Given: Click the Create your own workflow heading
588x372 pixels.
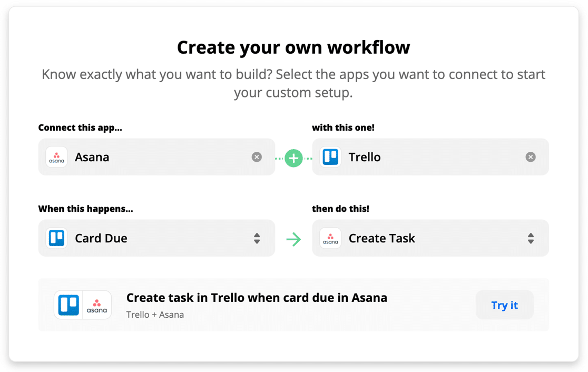Looking at the screenshot, I should click(x=293, y=47).
